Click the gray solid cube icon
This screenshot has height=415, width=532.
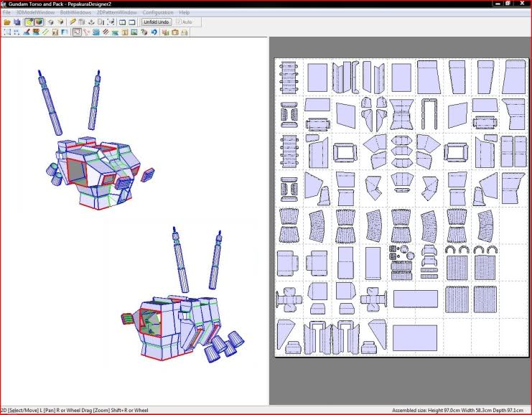[50, 22]
